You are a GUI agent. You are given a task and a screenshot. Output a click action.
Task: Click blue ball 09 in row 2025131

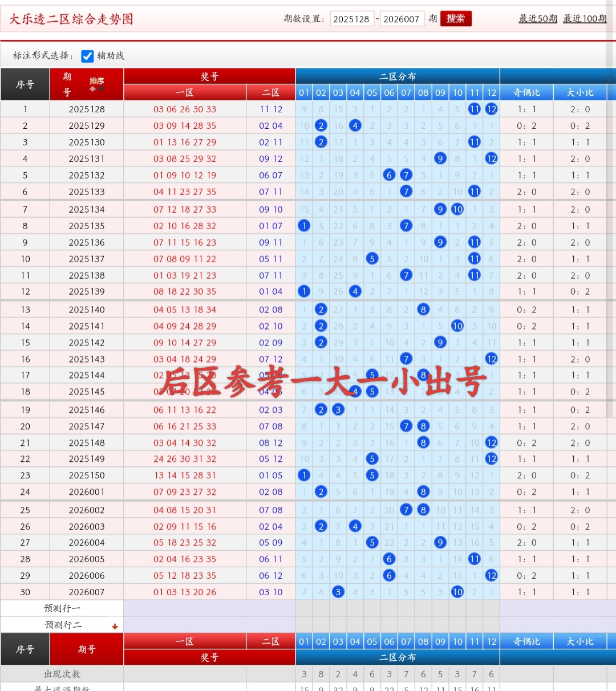(440, 158)
